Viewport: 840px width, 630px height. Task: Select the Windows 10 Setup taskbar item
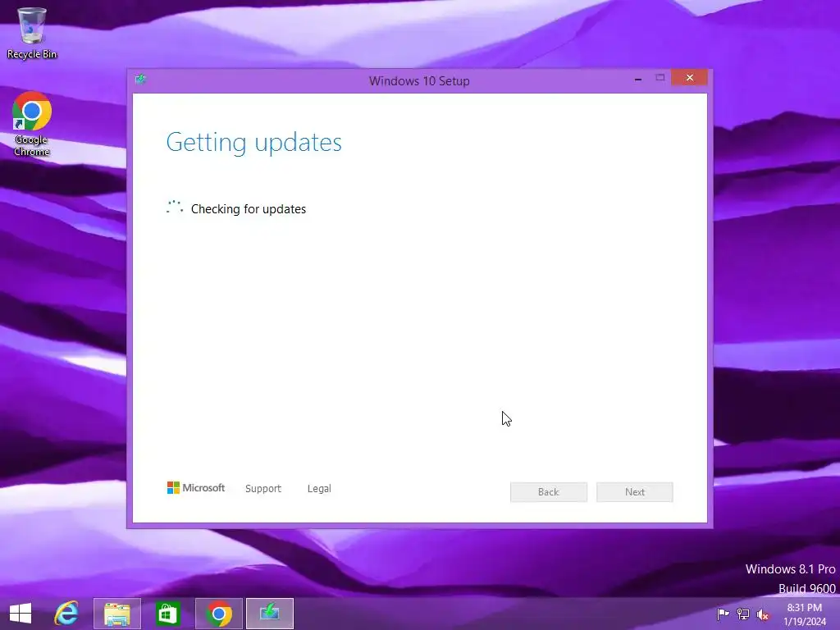point(269,614)
